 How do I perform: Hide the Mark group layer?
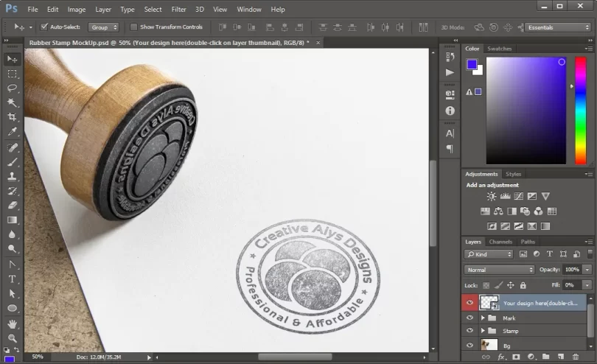tap(469, 318)
